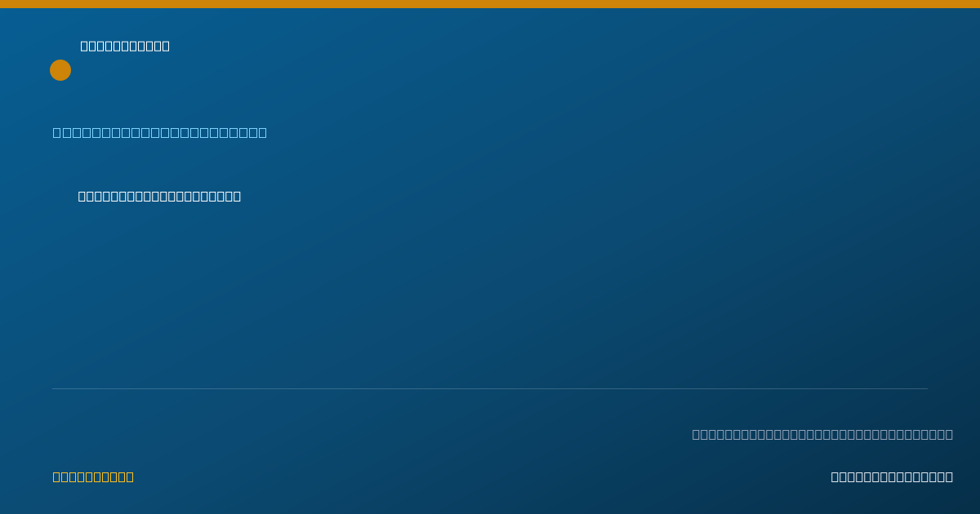
Task: Click the gray text line above the footer
Action: [822, 434]
